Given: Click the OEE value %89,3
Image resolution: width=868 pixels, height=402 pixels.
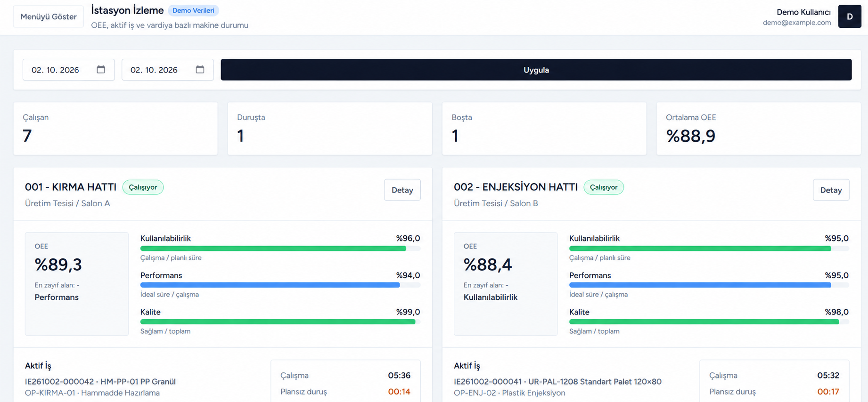Looking at the screenshot, I should (58, 265).
